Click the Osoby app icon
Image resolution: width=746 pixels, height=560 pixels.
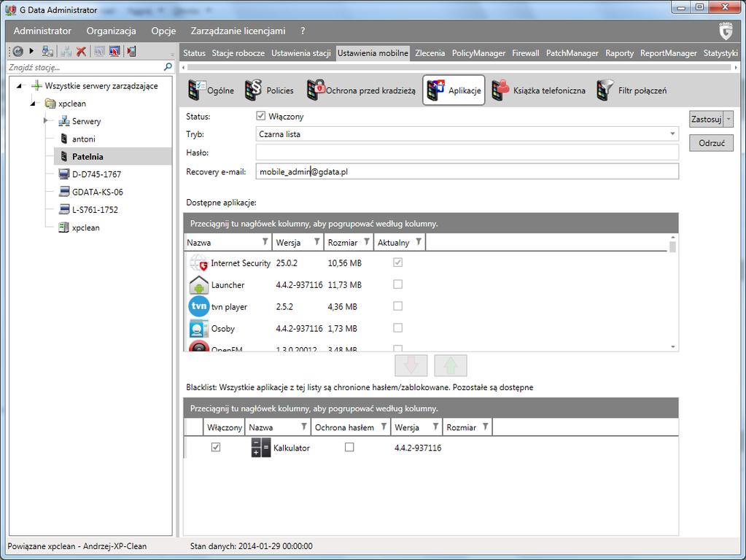(199, 328)
